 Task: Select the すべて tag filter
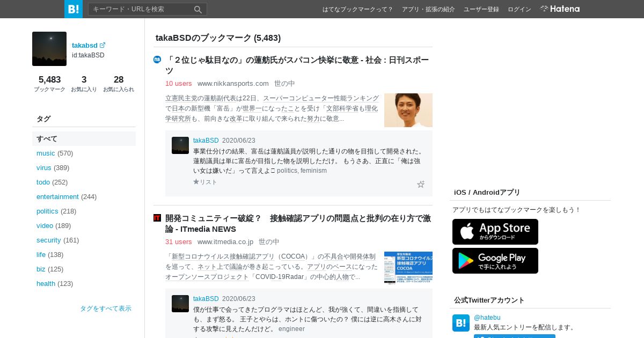(84, 138)
